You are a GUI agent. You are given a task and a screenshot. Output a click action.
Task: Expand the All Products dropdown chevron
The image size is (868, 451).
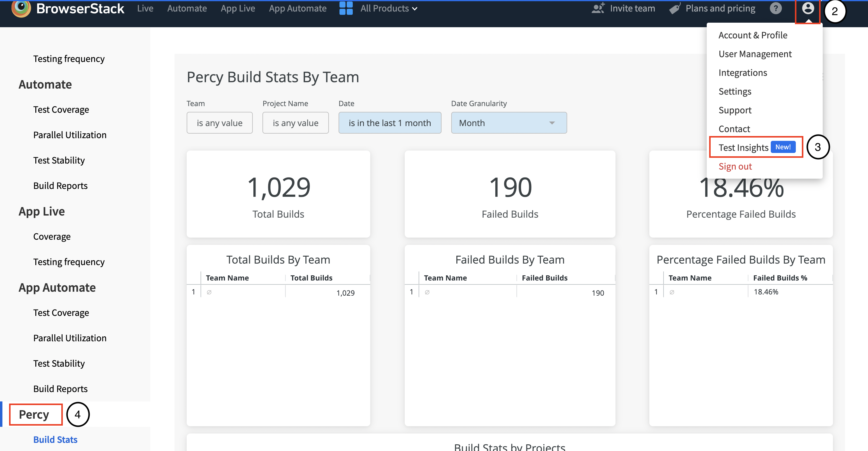pyautogui.click(x=415, y=9)
